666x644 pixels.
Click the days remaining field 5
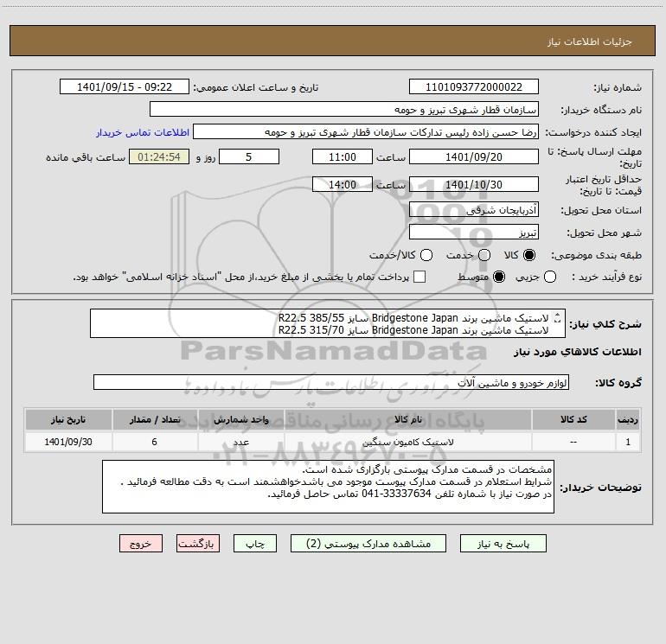coord(249,156)
